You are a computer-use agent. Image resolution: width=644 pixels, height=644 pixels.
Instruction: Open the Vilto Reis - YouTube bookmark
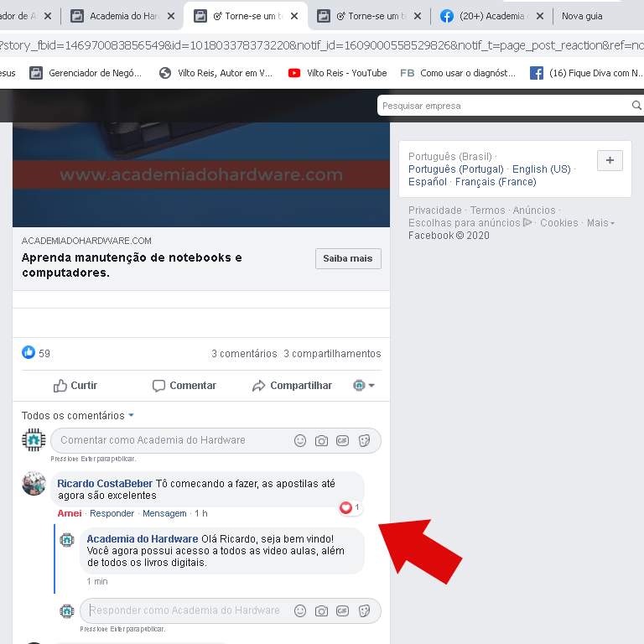click(x=337, y=73)
